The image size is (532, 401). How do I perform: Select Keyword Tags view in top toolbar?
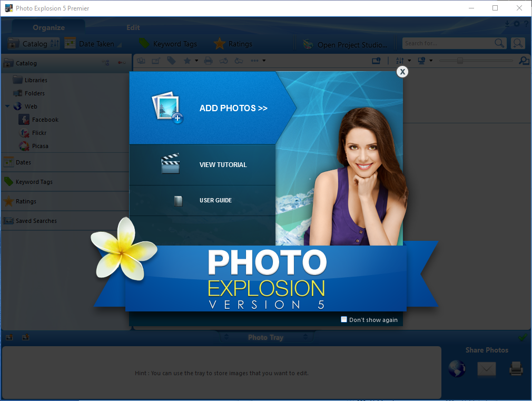point(168,44)
